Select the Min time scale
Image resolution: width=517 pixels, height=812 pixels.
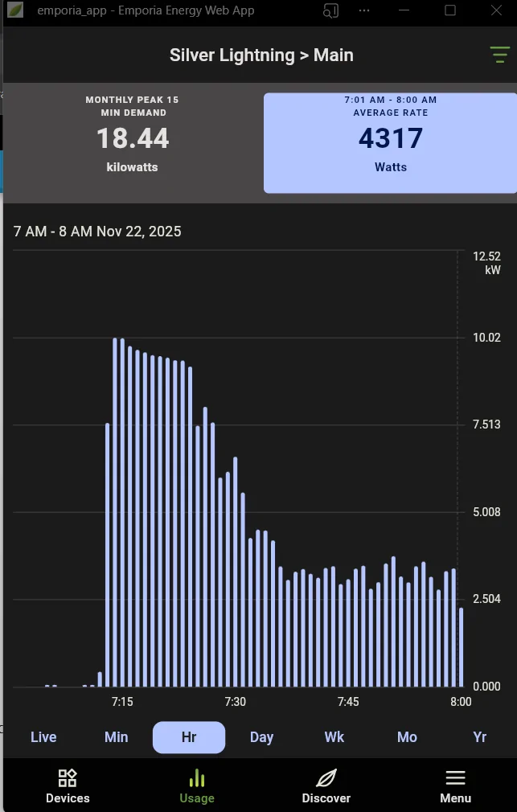pos(117,737)
